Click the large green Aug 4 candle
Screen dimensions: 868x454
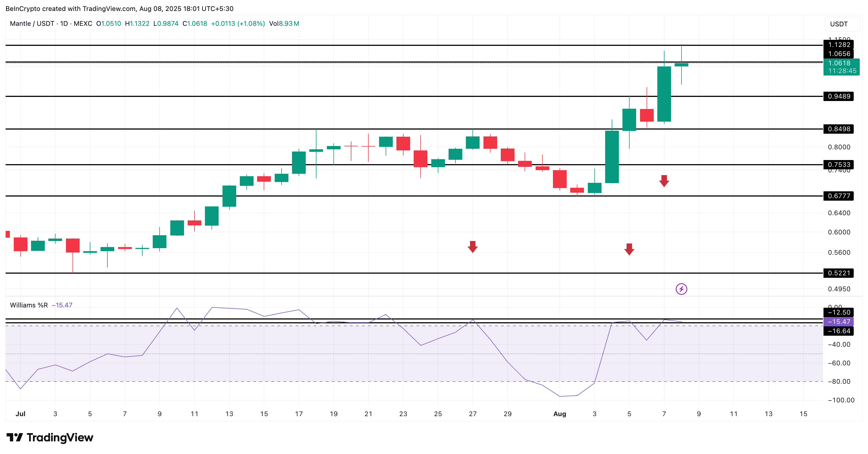tap(611, 157)
